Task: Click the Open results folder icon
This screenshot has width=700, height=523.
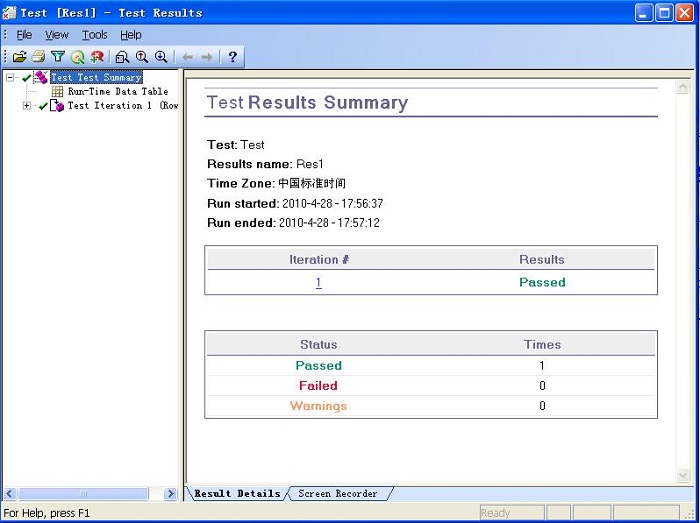Action: (x=19, y=57)
